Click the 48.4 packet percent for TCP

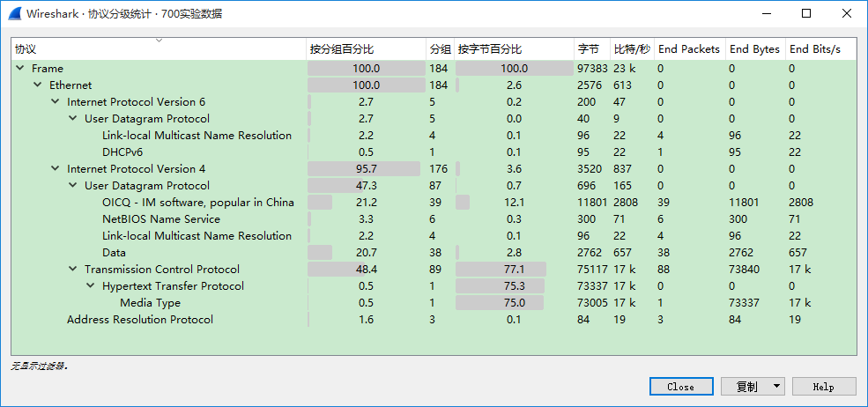tap(367, 269)
